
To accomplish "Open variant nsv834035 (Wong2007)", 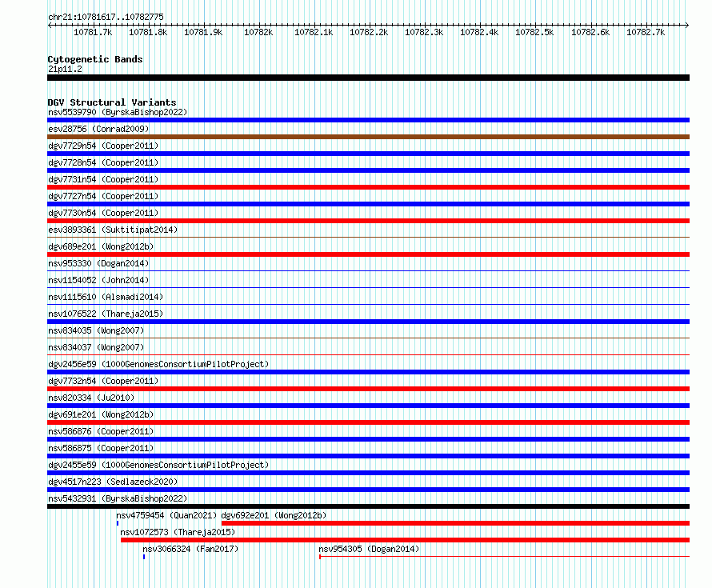I will tap(96, 330).
